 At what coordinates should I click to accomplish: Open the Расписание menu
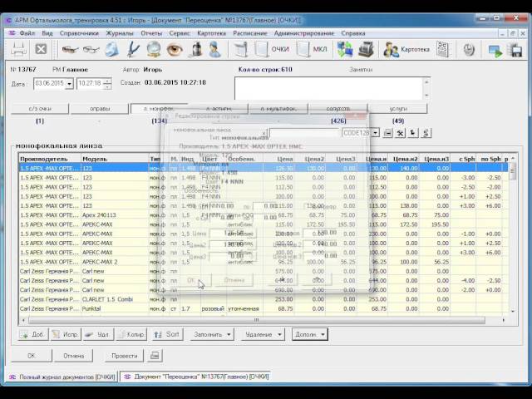point(250,33)
